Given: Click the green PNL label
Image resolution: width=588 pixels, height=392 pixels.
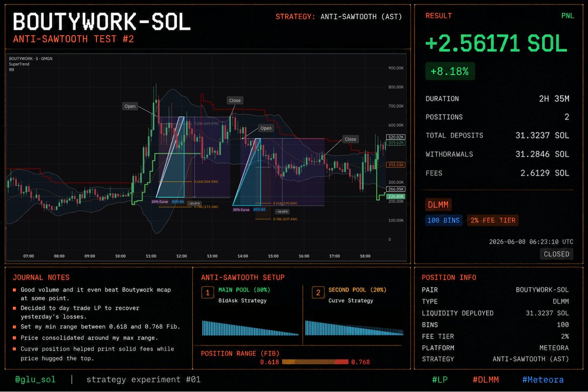Looking at the screenshot, I should (x=567, y=16).
